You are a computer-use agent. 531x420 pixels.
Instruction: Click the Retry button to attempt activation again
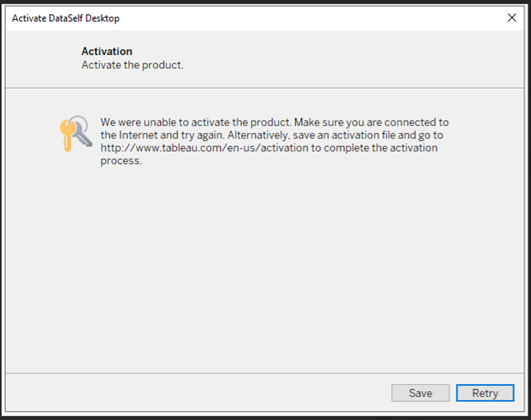click(484, 393)
